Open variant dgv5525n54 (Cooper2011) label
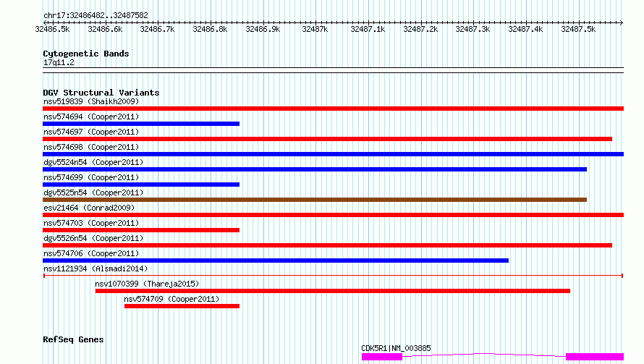644x364 pixels. [93, 192]
